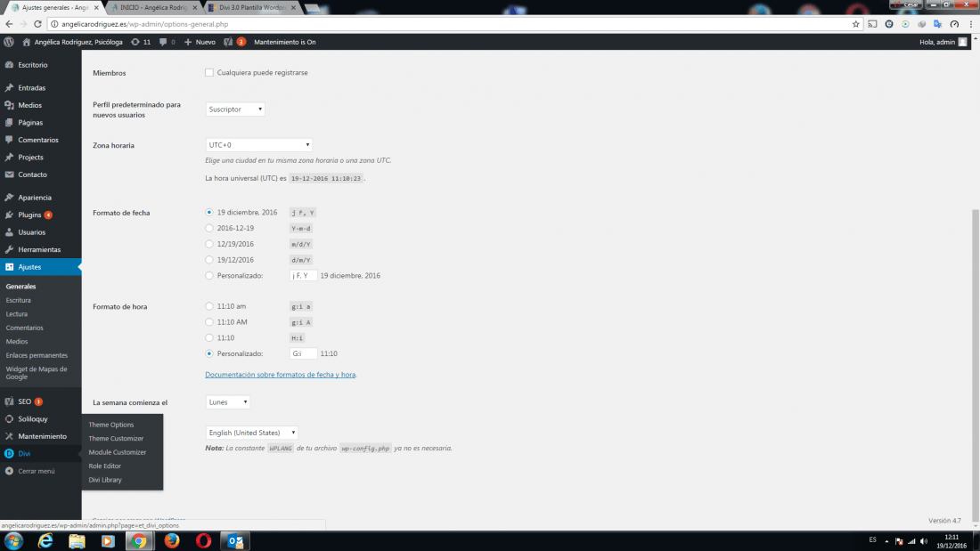This screenshot has height=551, width=980.
Task: Click the Usuarios person icon
Action: pos(10,232)
